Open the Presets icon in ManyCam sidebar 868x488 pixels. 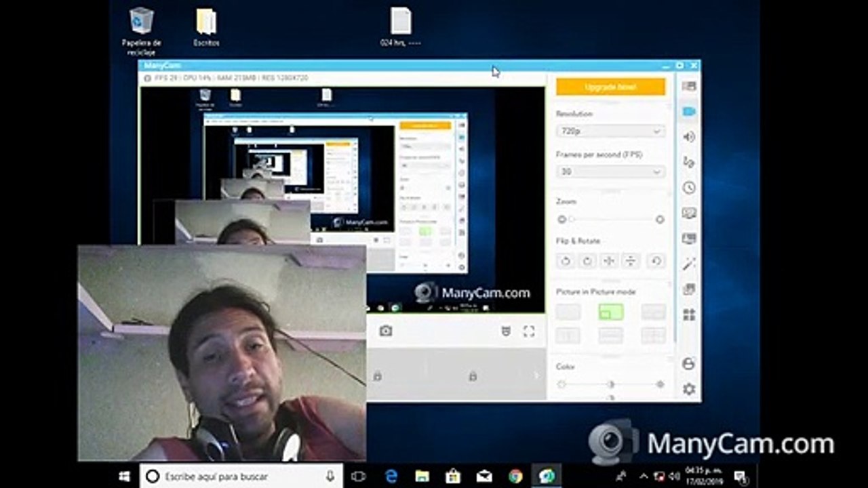pyautogui.click(x=689, y=86)
